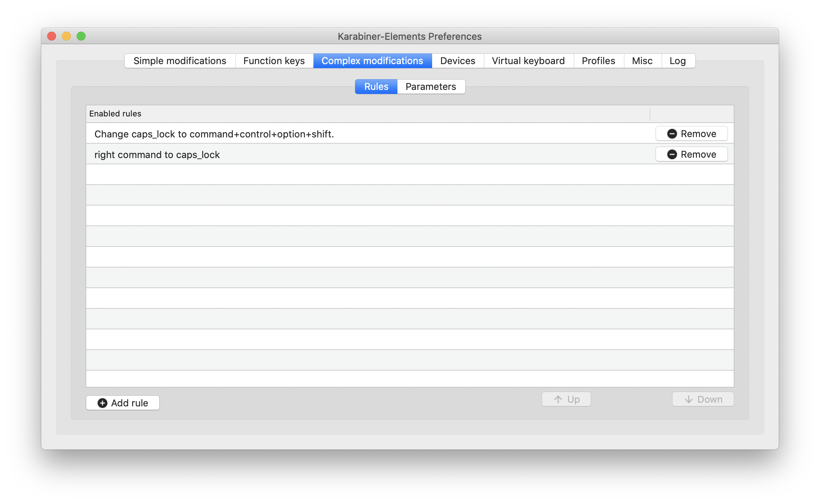Select the caps_lock to command+control+option+shift rule
The width and height of the screenshot is (820, 504).
(x=214, y=134)
